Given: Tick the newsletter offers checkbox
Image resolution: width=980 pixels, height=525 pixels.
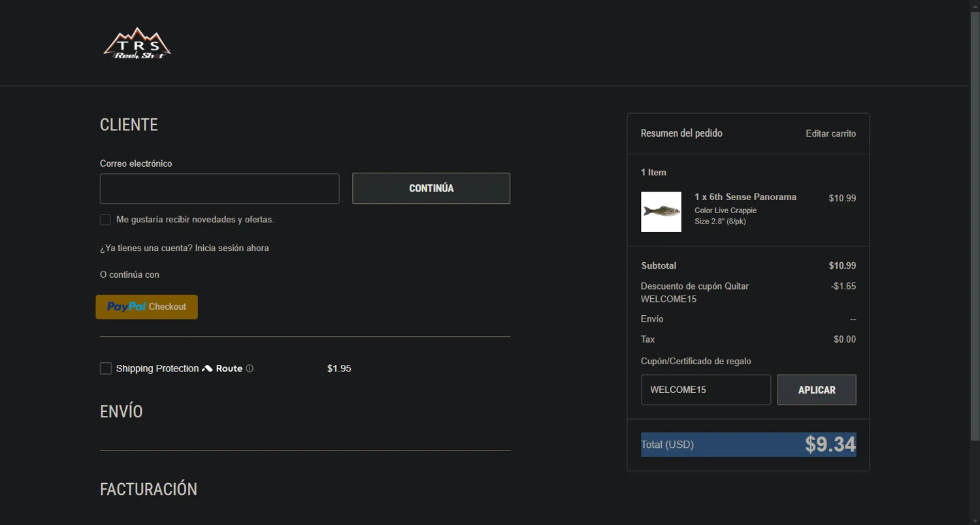Looking at the screenshot, I should (x=105, y=220).
